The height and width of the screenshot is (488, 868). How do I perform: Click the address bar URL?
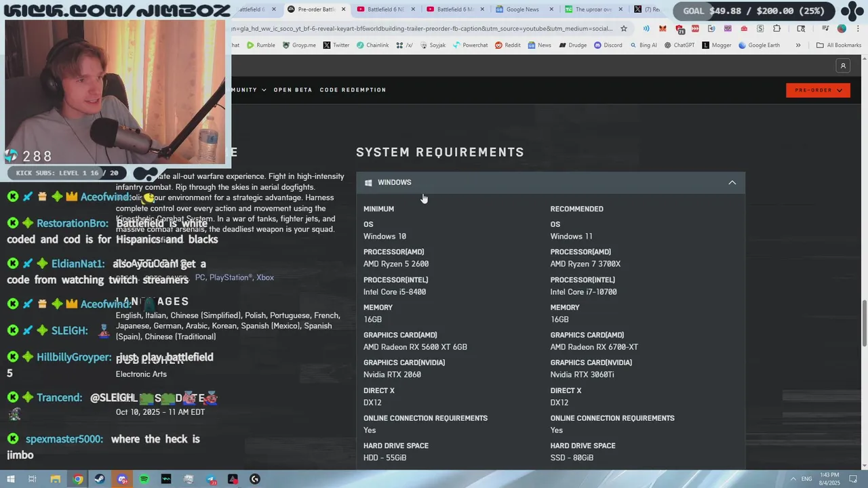422,28
